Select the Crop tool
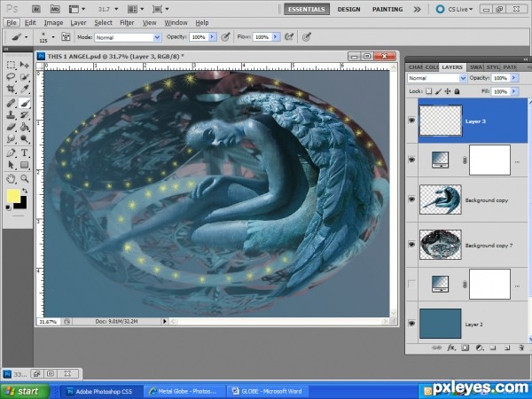The height and width of the screenshot is (399, 532). pos(11,89)
